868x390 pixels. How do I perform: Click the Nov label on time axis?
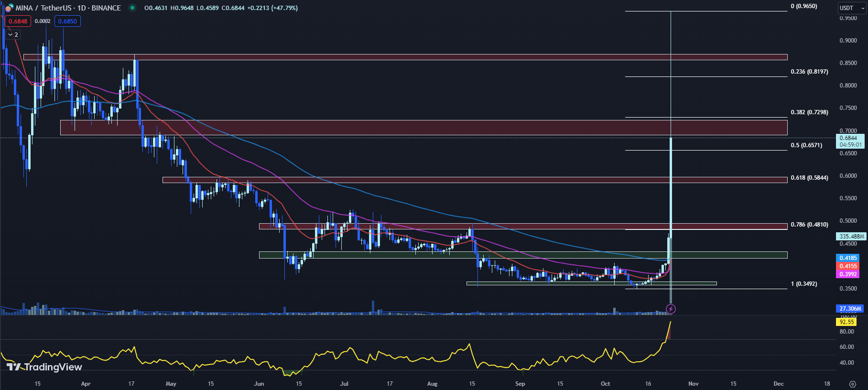[x=694, y=384]
